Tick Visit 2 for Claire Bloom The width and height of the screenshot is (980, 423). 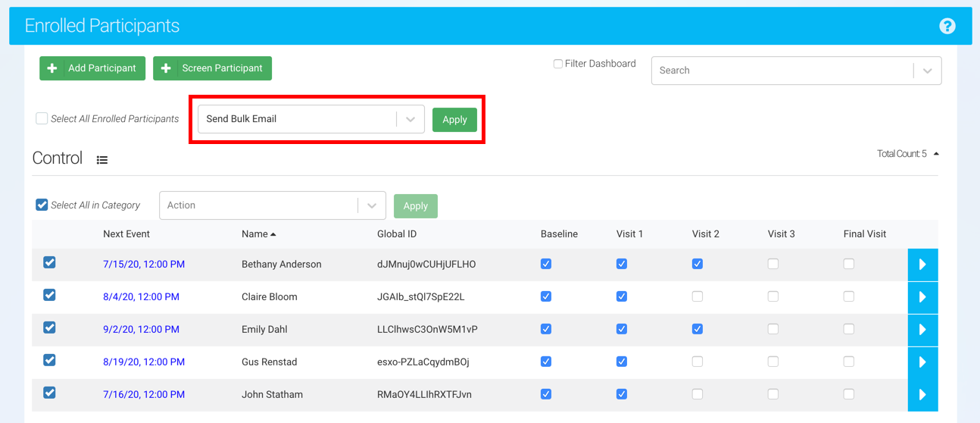pyautogui.click(x=698, y=296)
